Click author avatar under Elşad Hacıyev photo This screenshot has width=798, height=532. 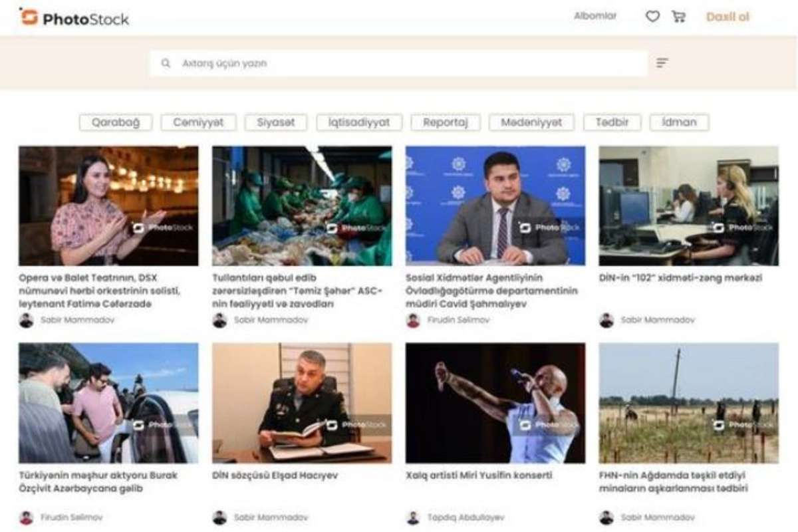219,517
